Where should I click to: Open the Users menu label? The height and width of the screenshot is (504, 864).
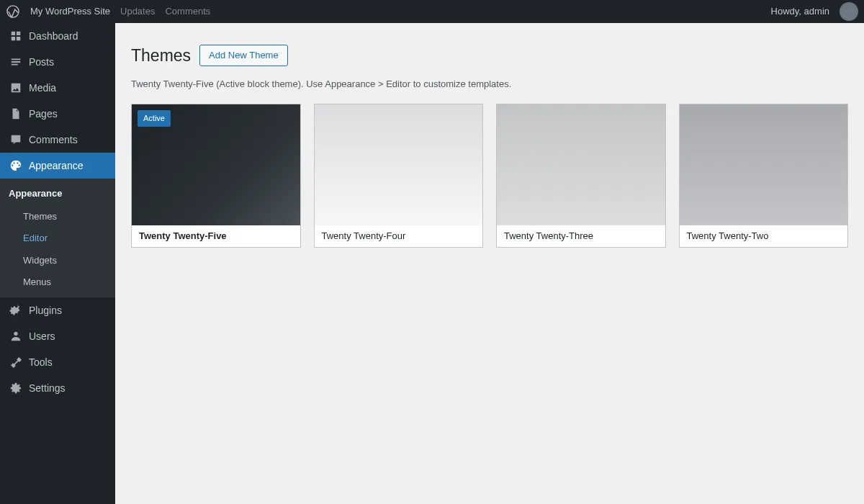(42, 336)
